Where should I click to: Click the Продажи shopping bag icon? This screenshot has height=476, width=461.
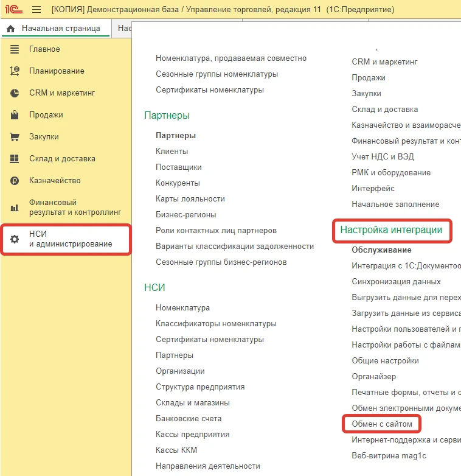15,115
